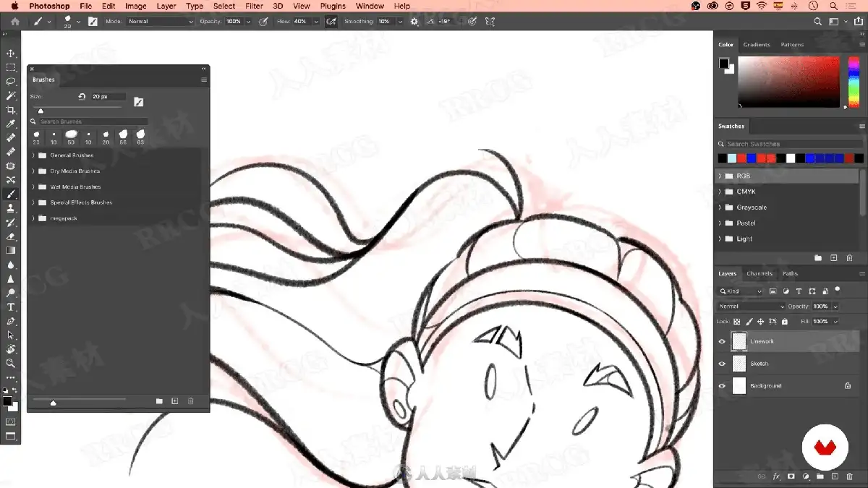Select the Eyedropper tool
868x488 pixels.
tap(11, 124)
